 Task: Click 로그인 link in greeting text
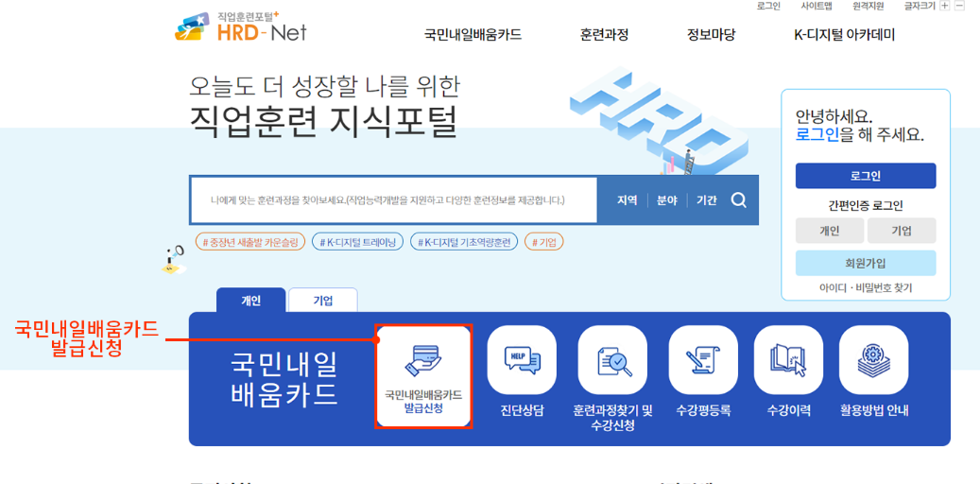click(817, 134)
